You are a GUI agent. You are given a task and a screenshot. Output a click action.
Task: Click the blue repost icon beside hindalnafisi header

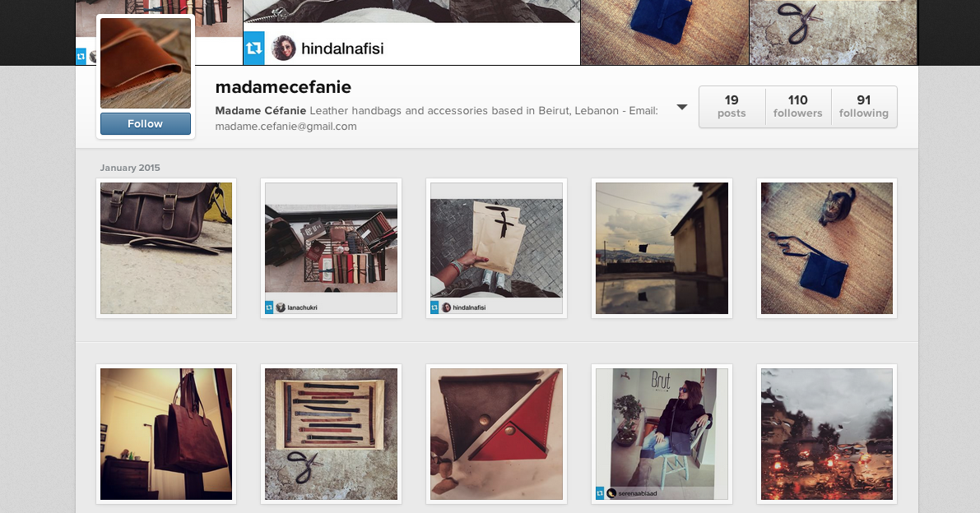coord(253,48)
